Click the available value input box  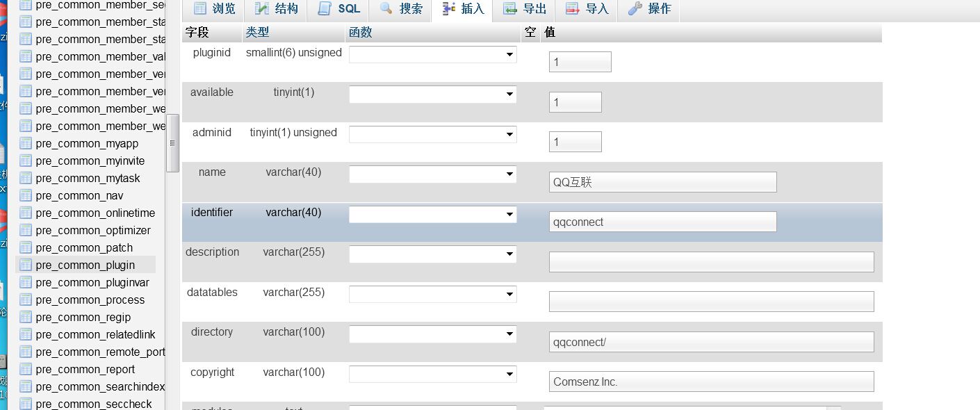[x=575, y=102]
